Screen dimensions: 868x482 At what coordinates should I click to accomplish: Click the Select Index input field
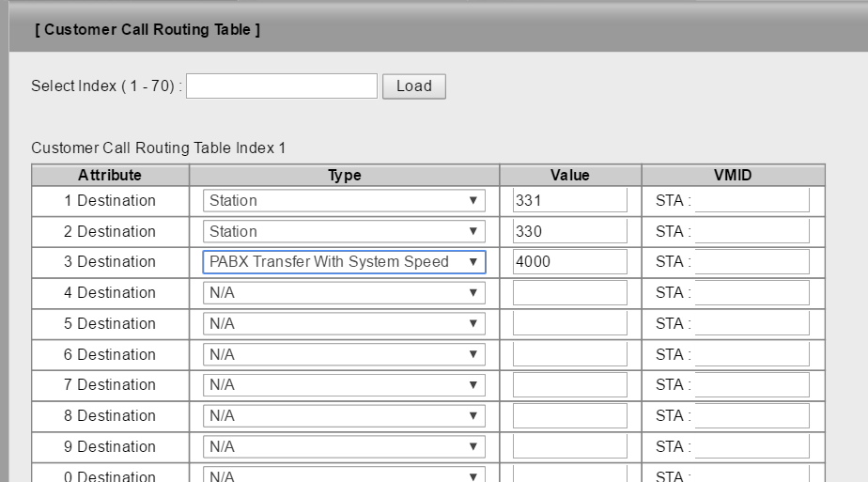[x=281, y=86]
